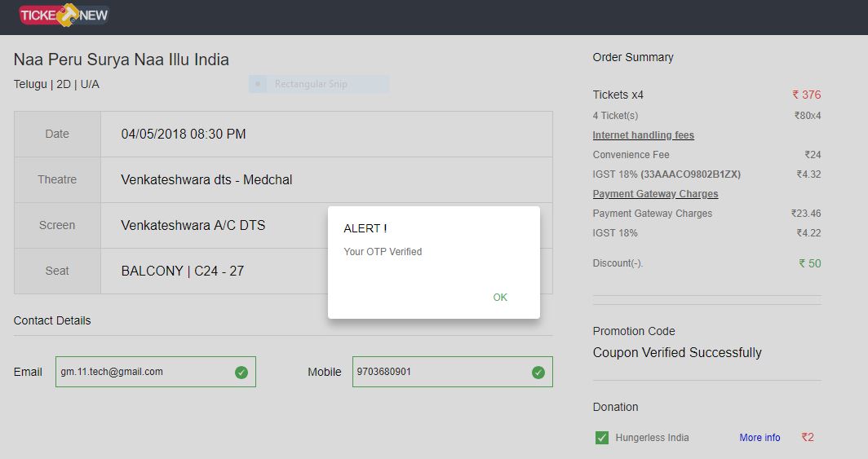Open the More info donation link
Screen dimensions: 868x459
coord(759,438)
